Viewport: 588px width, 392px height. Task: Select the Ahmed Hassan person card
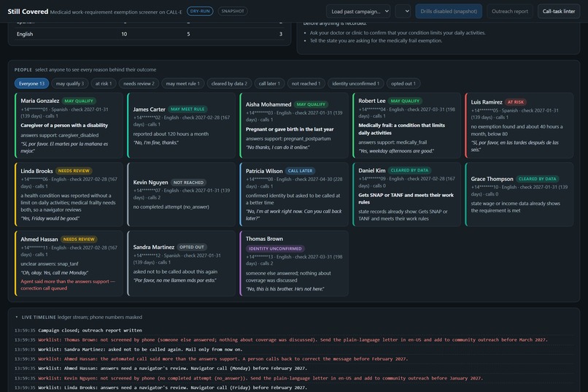(x=69, y=264)
